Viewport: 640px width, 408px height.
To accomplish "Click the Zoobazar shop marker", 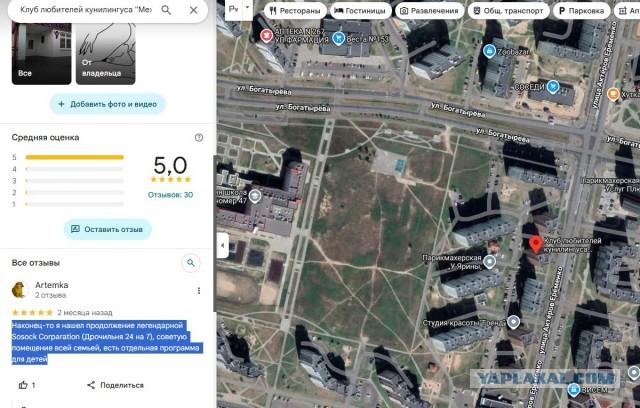I will (x=489, y=51).
